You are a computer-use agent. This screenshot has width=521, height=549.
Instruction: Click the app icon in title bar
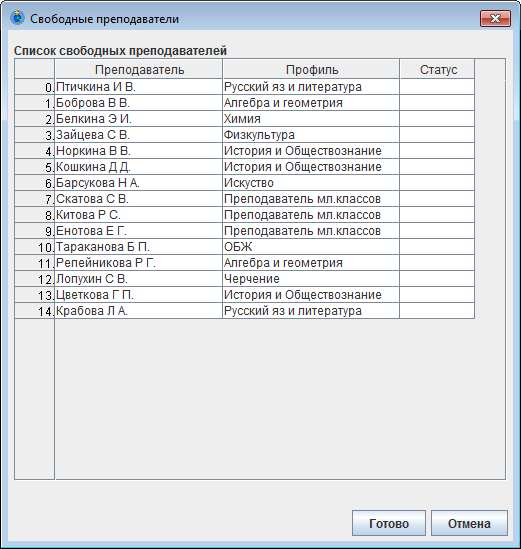click(x=18, y=18)
